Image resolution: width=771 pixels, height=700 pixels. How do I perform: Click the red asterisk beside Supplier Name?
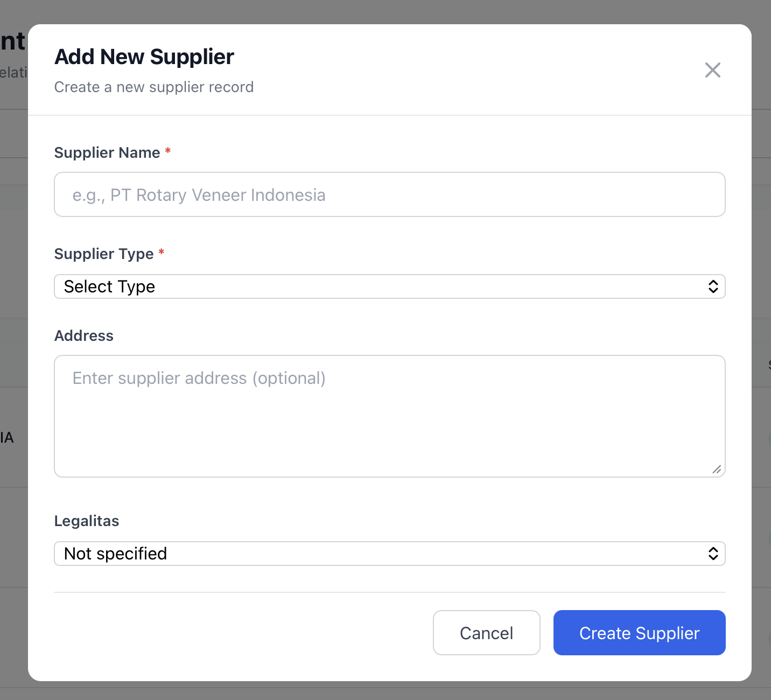click(x=168, y=151)
